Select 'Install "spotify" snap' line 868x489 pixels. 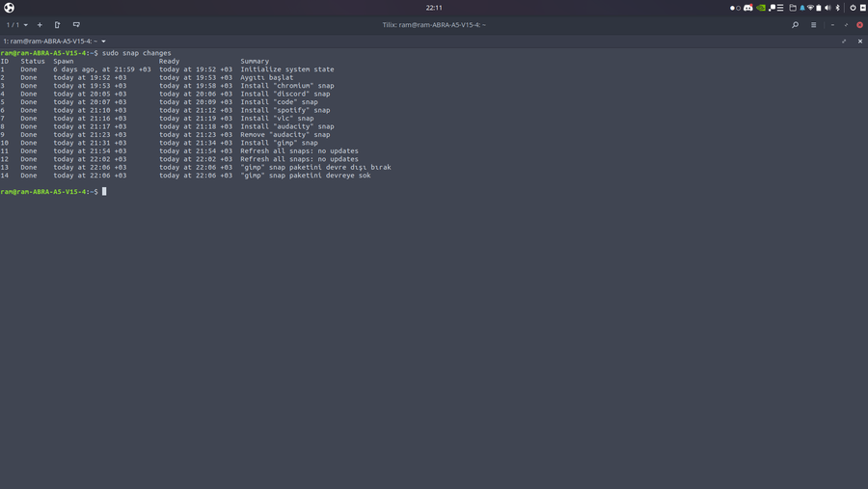point(285,110)
